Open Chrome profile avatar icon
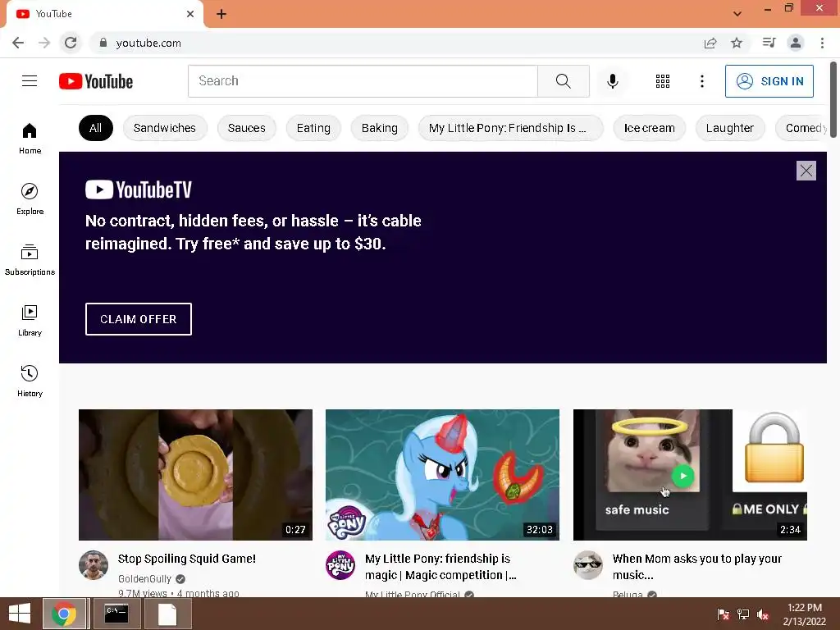The height and width of the screenshot is (630, 840). pos(796,43)
